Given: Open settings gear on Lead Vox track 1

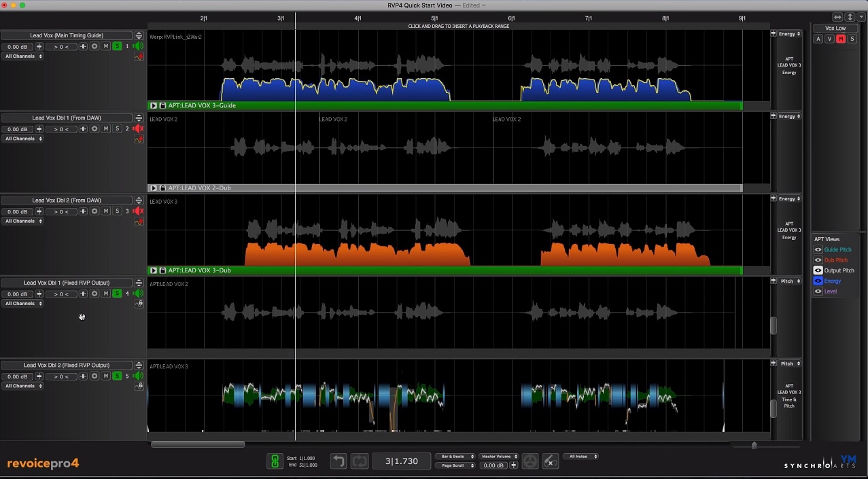Looking at the screenshot, I should 94,46.
